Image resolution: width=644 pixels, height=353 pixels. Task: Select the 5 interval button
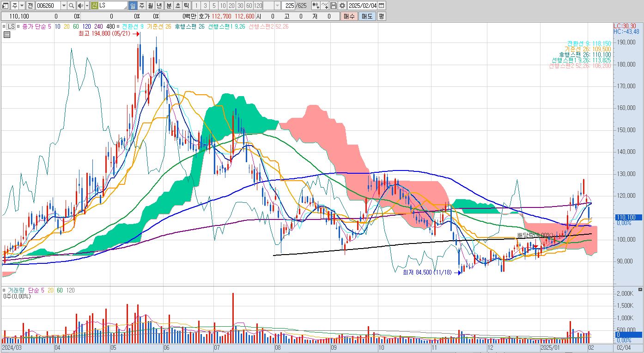[213, 6]
